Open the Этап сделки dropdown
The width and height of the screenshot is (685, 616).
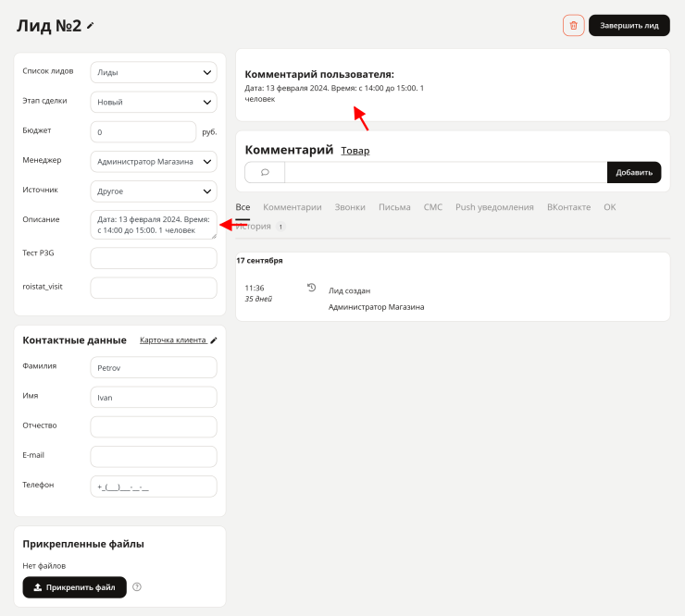[x=154, y=102]
